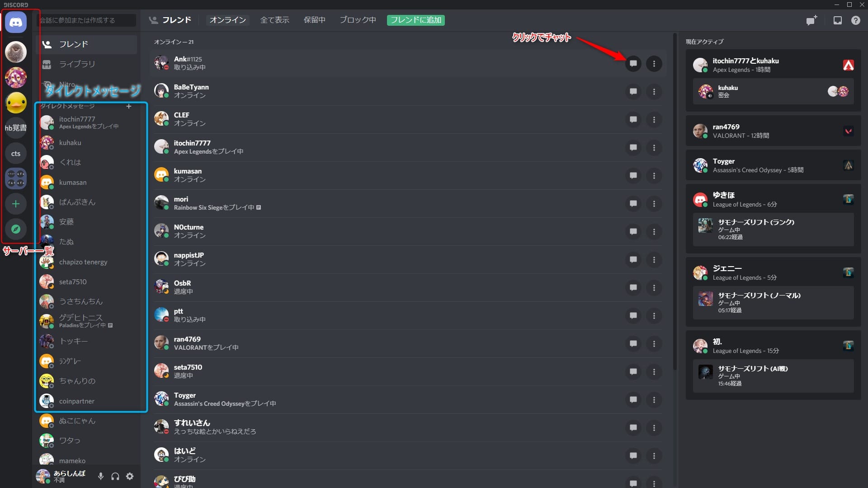Click chat icon next to Ank#1125
This screenshot has width=868, height=488.
coord(633,63)
